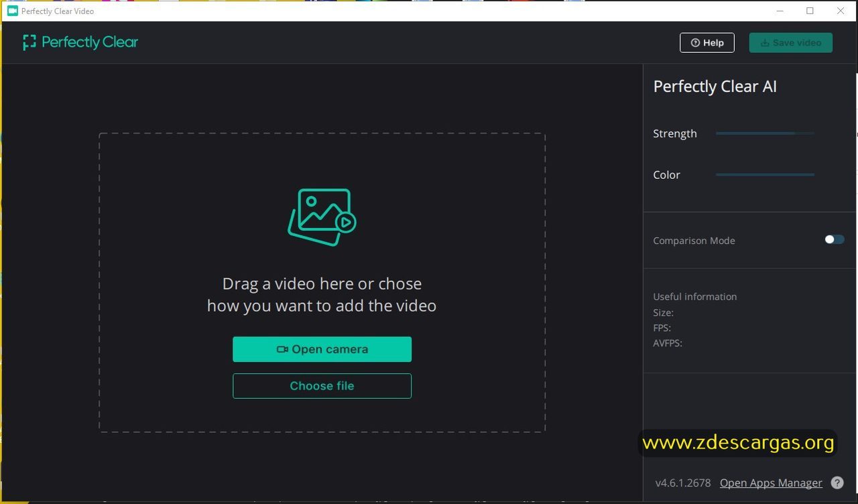Open the round question mark help icon
Viewport: 858px width, 504px height.
(x=837, y=483)
